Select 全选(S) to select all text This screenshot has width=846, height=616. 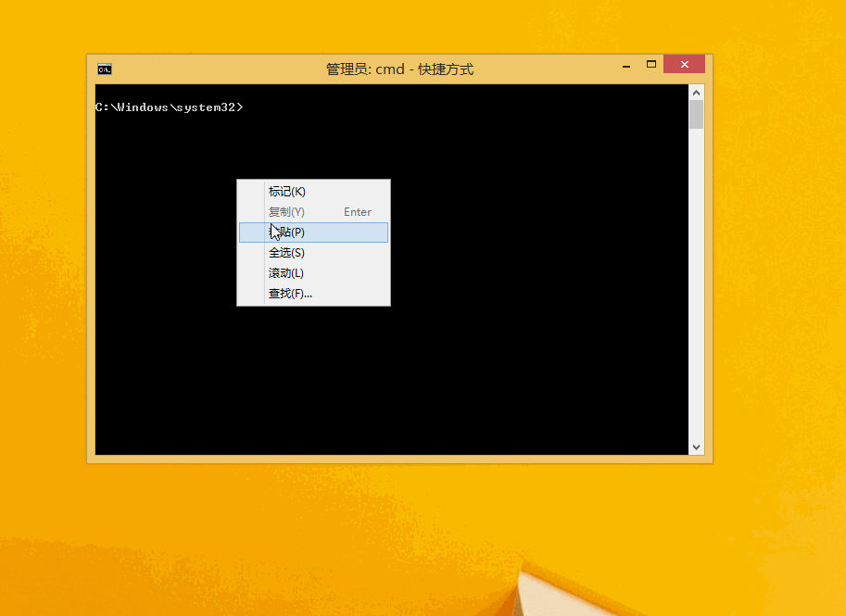(x=287, y=252)
